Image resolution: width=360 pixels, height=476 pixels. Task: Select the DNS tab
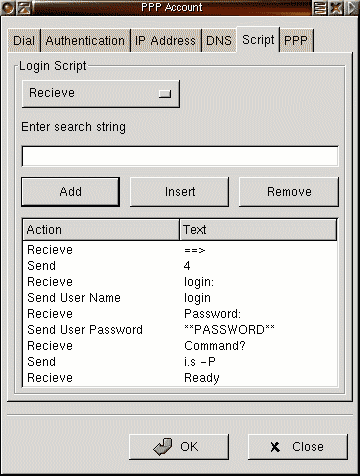(219, 41)
